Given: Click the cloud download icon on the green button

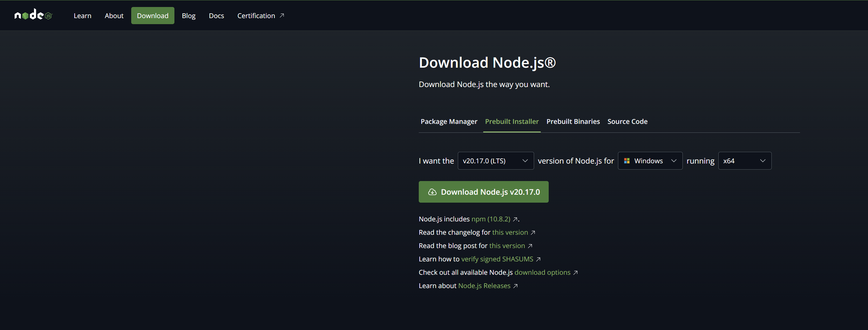Looking at the screenshot, I should click(x=432, y=192).
